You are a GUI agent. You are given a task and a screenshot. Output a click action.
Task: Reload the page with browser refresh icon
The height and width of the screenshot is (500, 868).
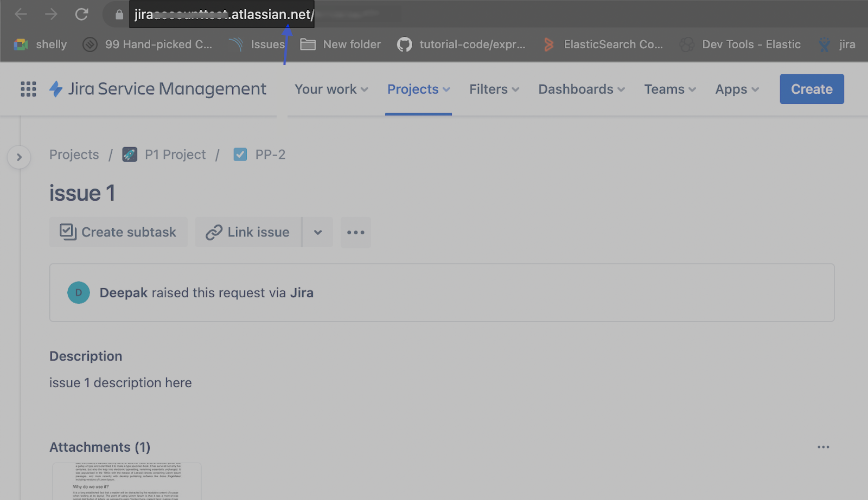click(x=81, y=15)
